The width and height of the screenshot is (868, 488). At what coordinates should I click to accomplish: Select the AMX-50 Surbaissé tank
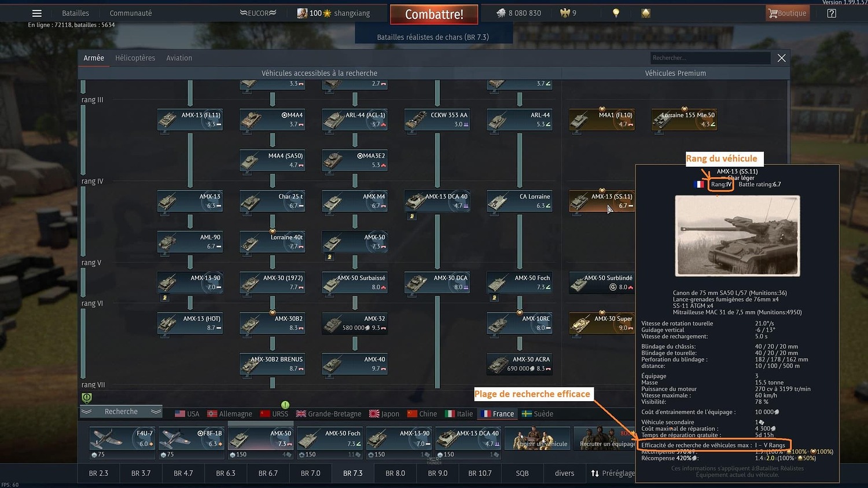click(x=355, y=282)
